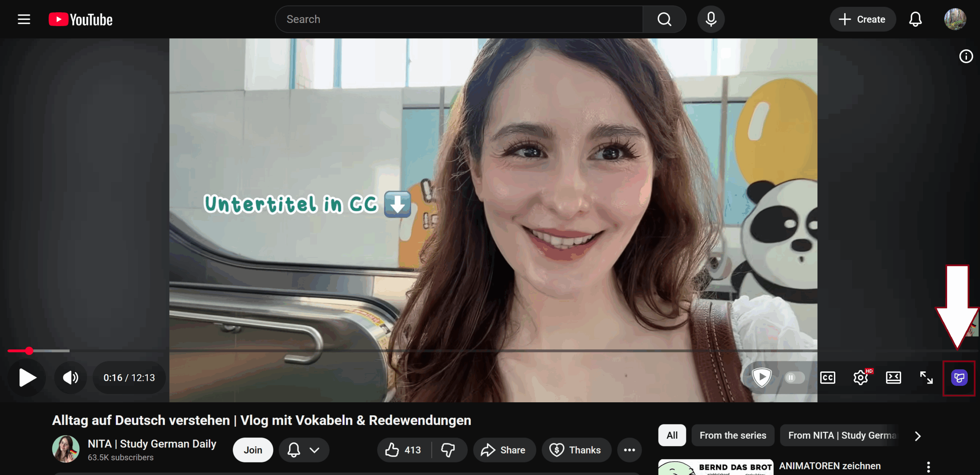Mute the video with speaker icon
Image resolution: width=980 pixels, height=475 pixels.
click(70, 378)
